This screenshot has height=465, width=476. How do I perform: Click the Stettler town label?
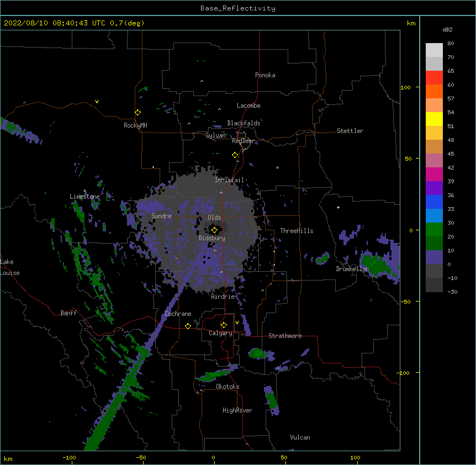click(x=350, y=131)
